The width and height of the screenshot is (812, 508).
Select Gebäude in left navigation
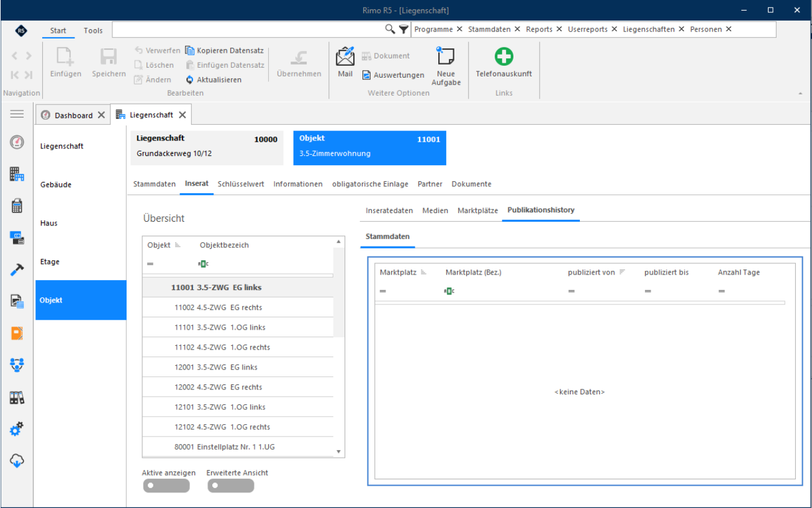(81, 184)
